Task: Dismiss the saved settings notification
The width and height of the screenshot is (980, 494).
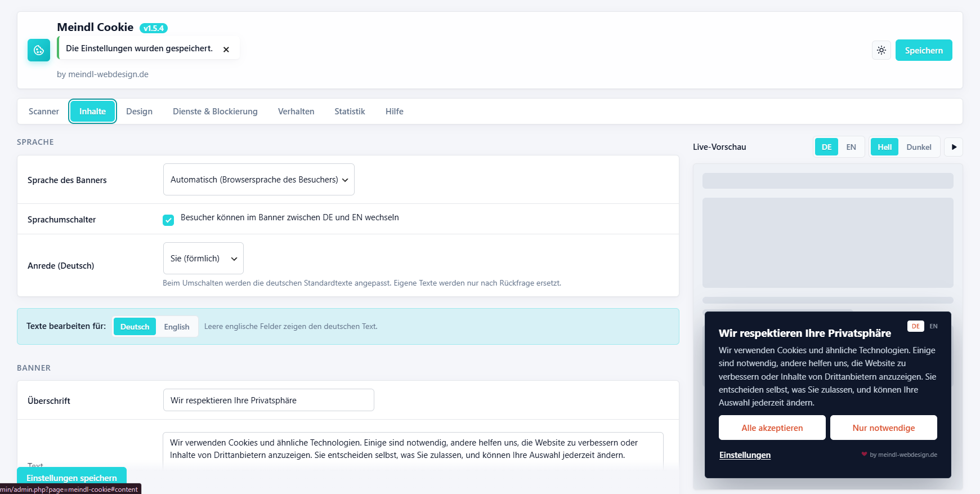Action: (226, 50)
